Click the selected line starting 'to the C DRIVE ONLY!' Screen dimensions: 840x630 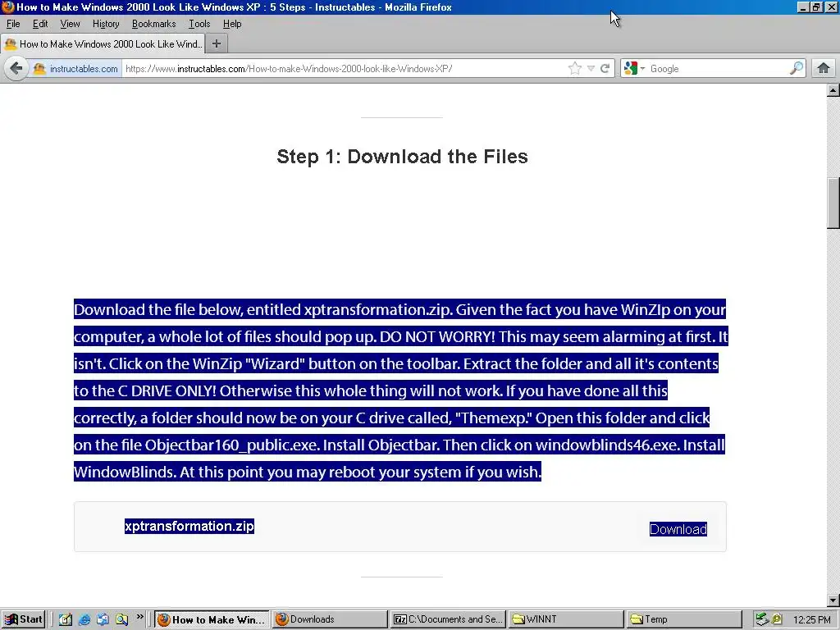point(371,390)
